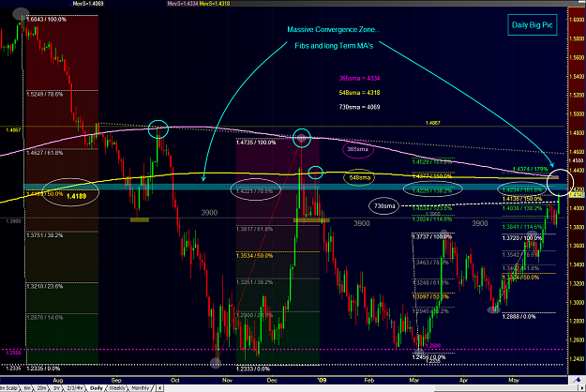Click the Aug label on time axis
The height and width of the screenshot is (392, 586).
coord(57,380)
